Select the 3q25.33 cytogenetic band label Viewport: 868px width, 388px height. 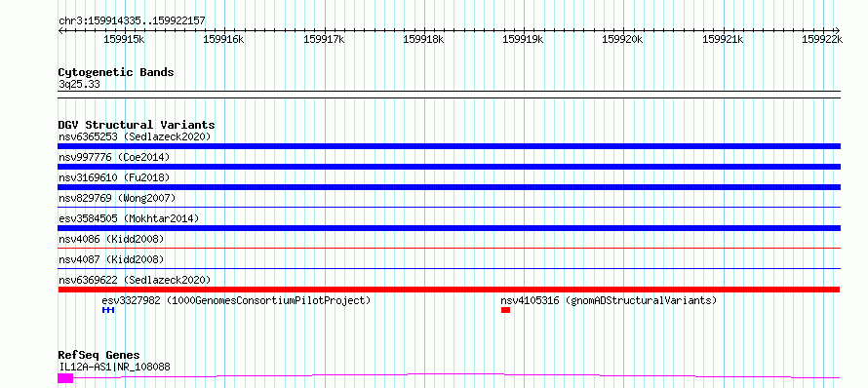(x=79, y=85)
